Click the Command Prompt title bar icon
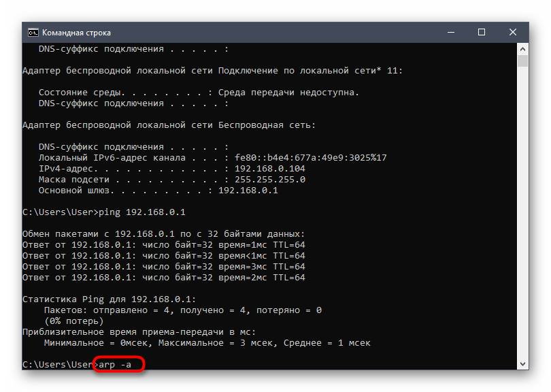 [33, 33]
